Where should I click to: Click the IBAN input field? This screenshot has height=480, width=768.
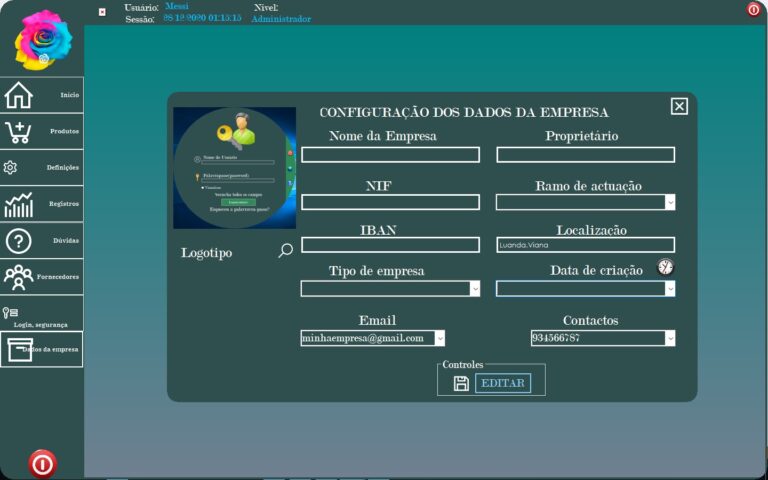(x=390, y=245)
